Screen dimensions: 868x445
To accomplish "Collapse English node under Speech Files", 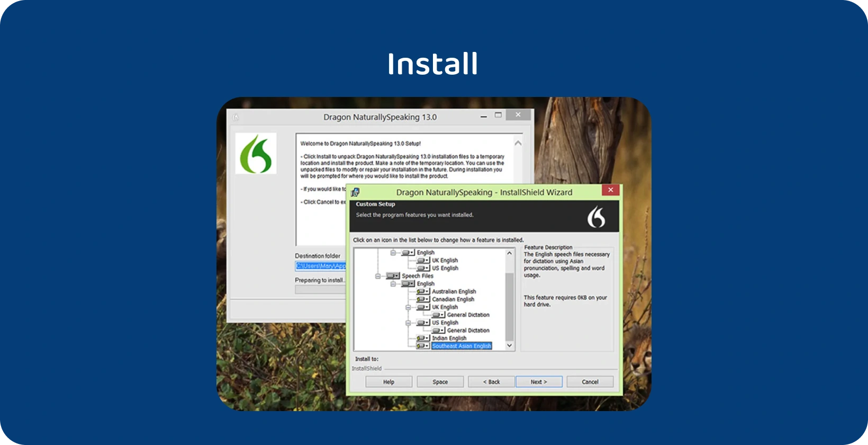I will [x=393, y=284].
